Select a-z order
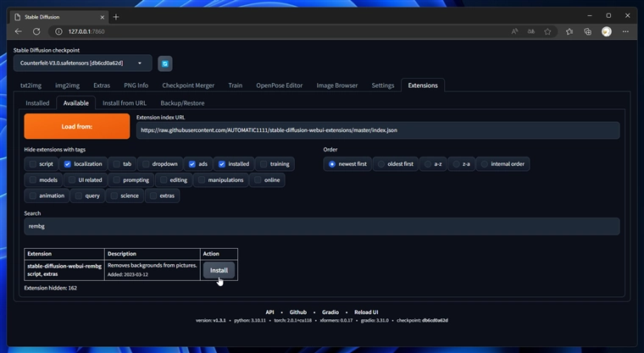This screenshot has height=353, width=644. pos(428,164)
